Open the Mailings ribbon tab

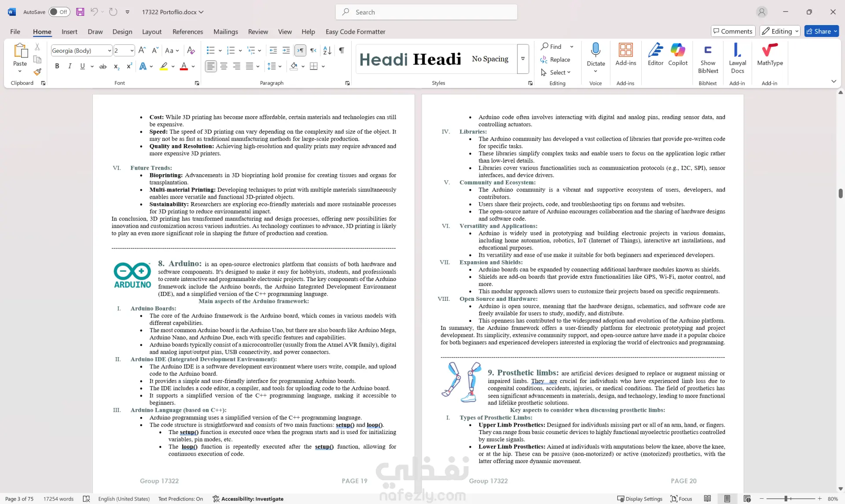pyautogui.click(x=225, y=32)
